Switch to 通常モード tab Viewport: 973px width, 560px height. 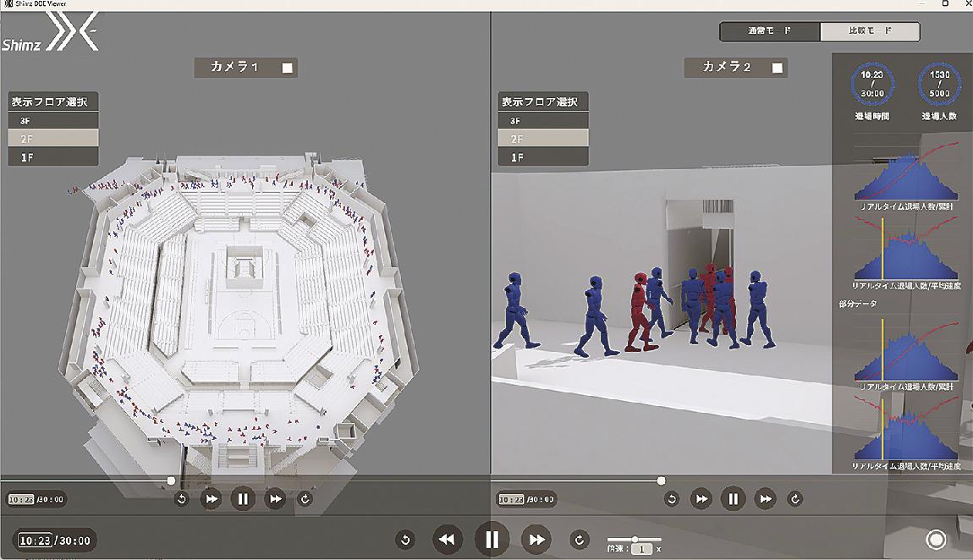tap(770, 31)
